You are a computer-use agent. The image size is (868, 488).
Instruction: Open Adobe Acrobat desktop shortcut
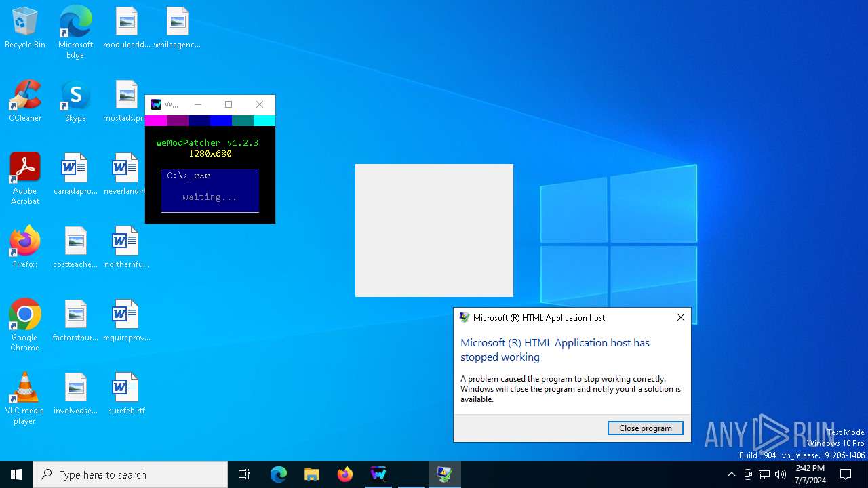point(25,178)
